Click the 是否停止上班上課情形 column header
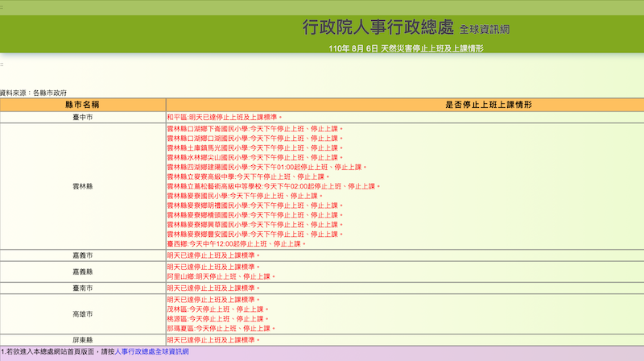 coord(489,105)
